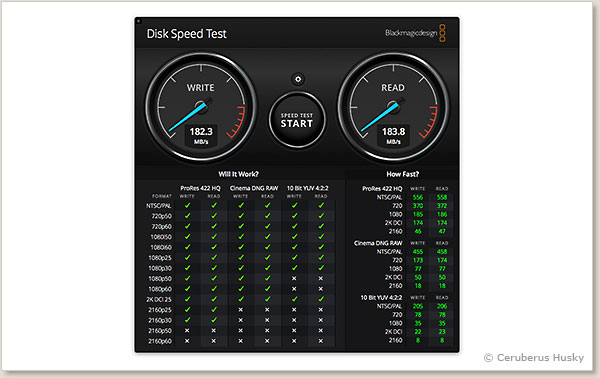Click the 2160p60 format row label

click(160, 341)
